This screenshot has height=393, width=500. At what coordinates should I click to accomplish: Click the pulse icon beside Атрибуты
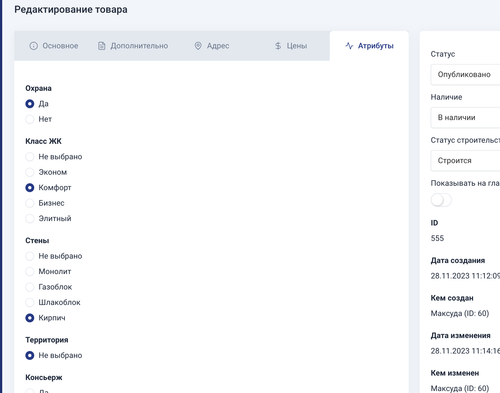(x=349, y=46)
